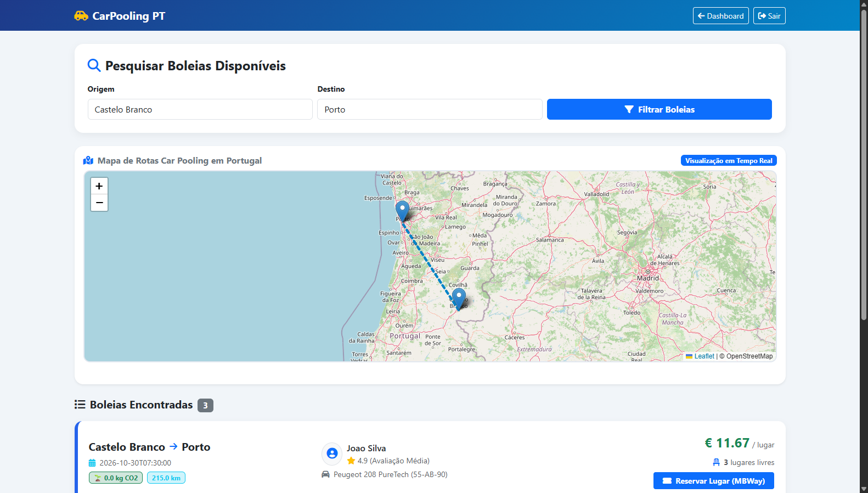This screenshot has width=868, height=493.
Task: Click the 0.0 kg CO2 badge
Action: click(x=116, y=478)
